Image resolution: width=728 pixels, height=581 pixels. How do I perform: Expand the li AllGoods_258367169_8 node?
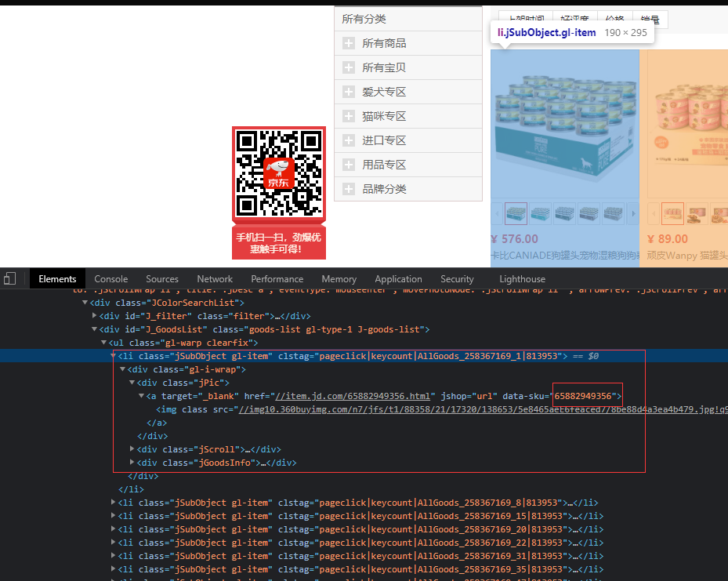click(114, 502)
